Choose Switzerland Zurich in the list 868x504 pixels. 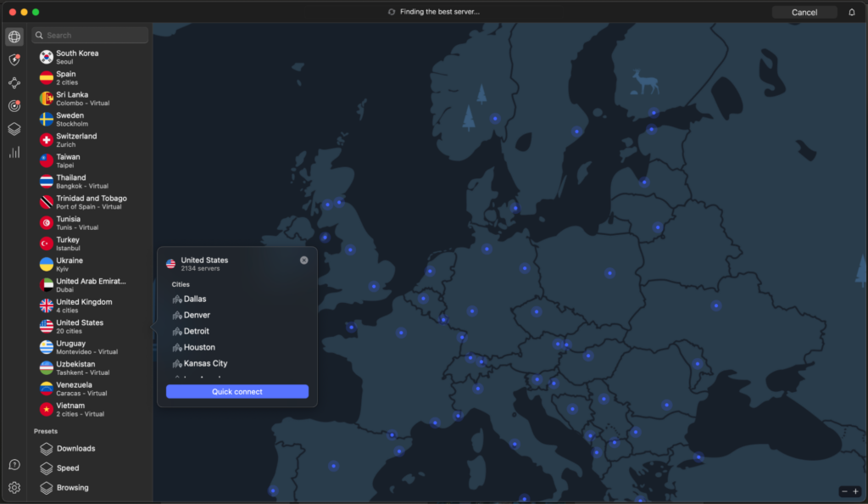[x=92, y=140]
